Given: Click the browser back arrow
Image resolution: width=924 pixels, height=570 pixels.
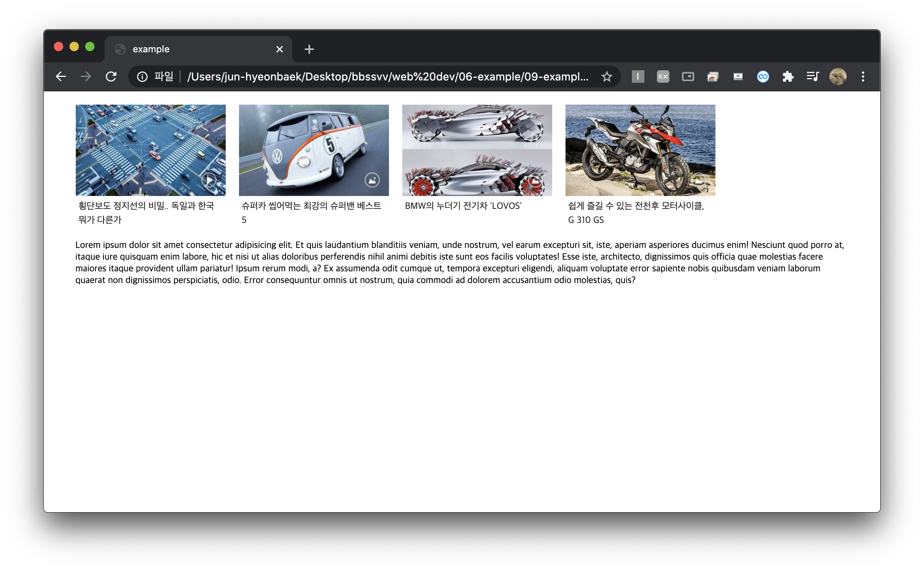Looking at the screenshot, I should pos(61,77).
